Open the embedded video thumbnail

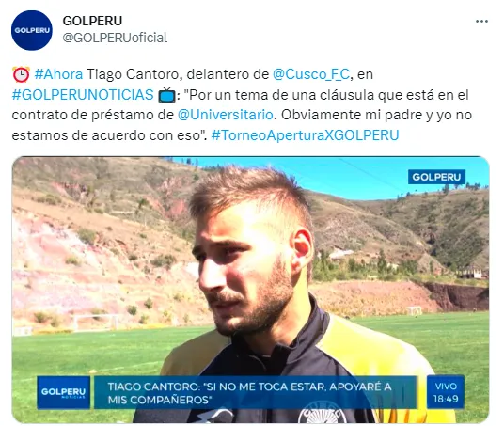point(251,290)
